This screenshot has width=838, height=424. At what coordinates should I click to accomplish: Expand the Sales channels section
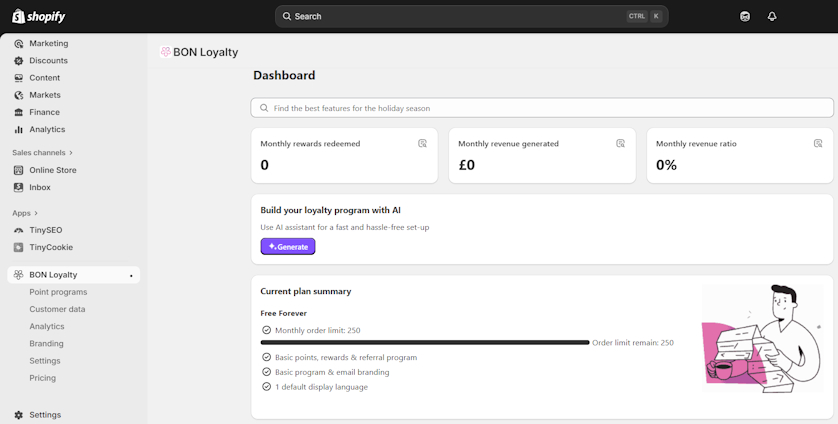pyautogui.click(x=42, y=152)
